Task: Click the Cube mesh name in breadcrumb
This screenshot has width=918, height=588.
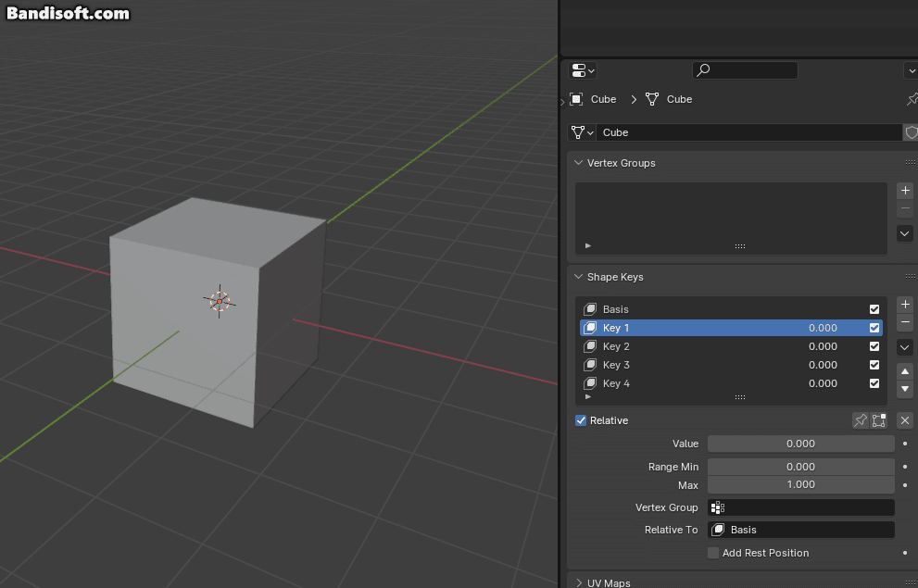Action: coord(679,99)
